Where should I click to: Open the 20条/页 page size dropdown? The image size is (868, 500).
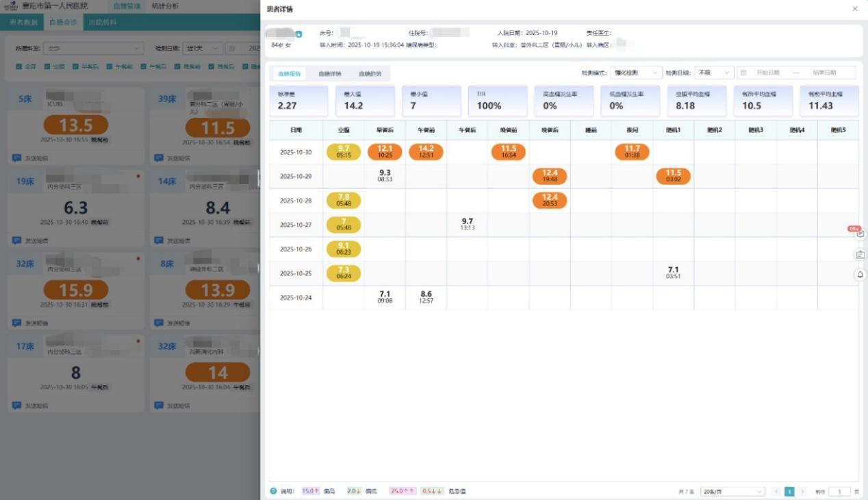[732, 491]
